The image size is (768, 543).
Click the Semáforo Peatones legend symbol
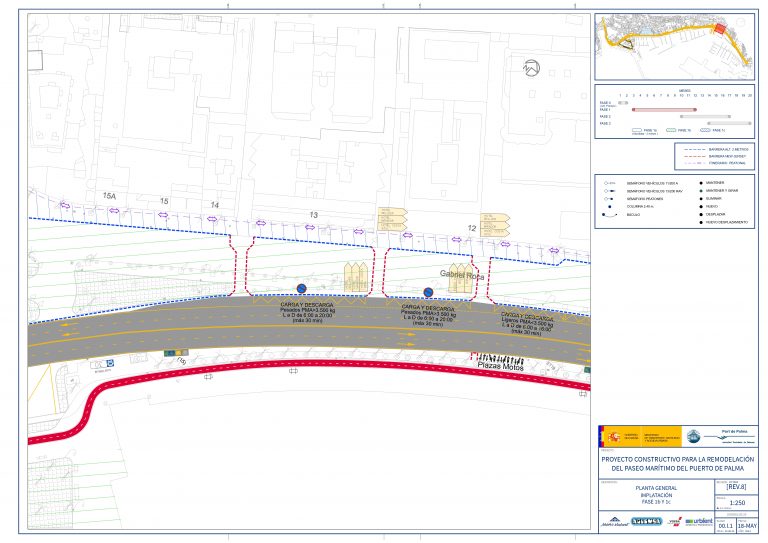coord(609,199)
